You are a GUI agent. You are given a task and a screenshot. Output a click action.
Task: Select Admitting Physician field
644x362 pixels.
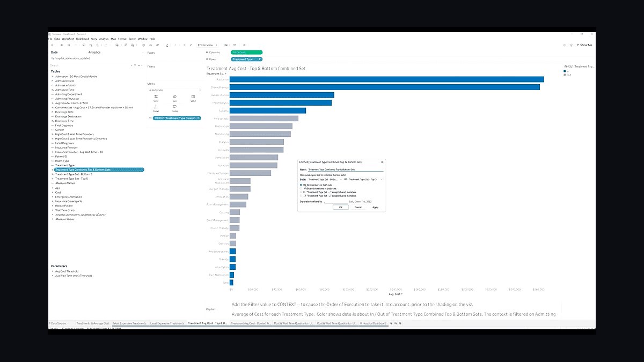tap(68, 99)
